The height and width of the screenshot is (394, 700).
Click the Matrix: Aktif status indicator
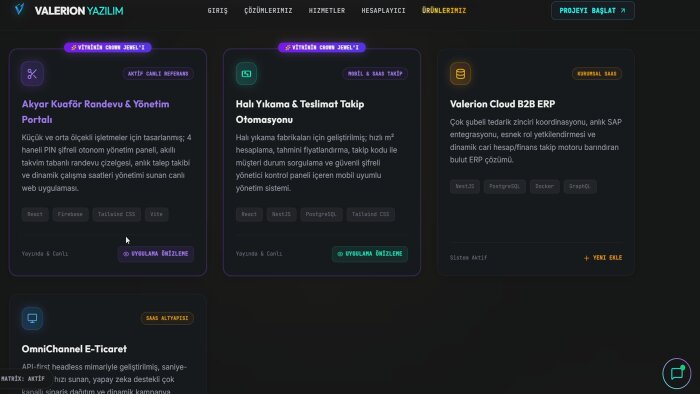tap(23, 378)
